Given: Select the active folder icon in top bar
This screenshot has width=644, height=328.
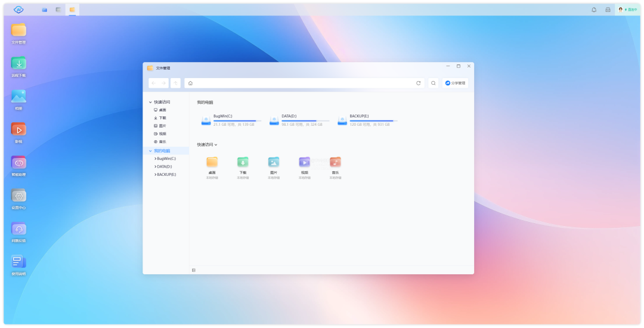Looking at the screenshot, I should (x=72, y=10).
